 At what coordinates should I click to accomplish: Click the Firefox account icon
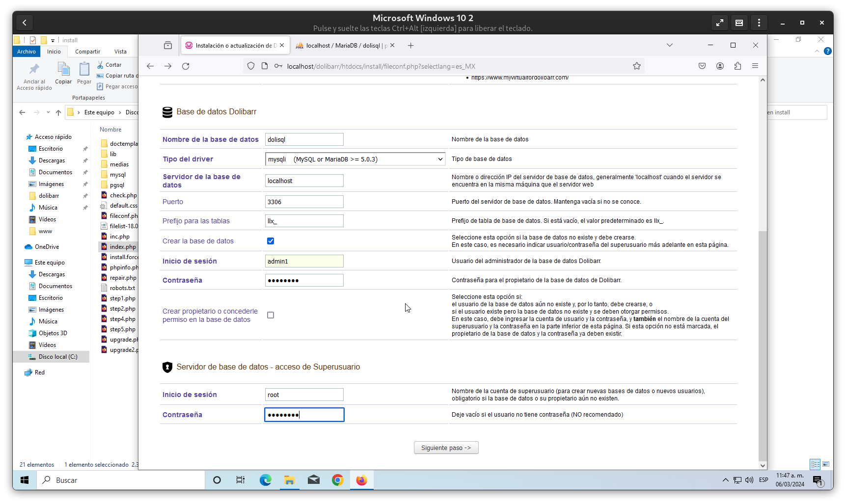pyautogui.click(x=720, y=66)
